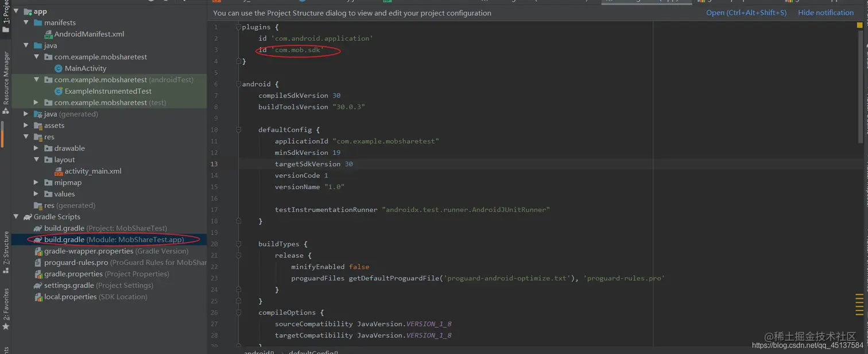Viewport: 868px width, 354px height.
Task: Click the testInstrumentationRunner string value
Action: (466, 210)
